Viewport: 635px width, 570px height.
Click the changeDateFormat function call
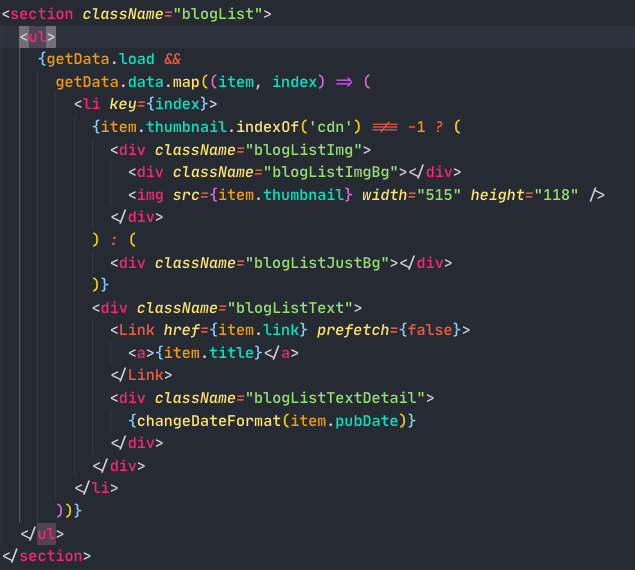coord(209,421)
